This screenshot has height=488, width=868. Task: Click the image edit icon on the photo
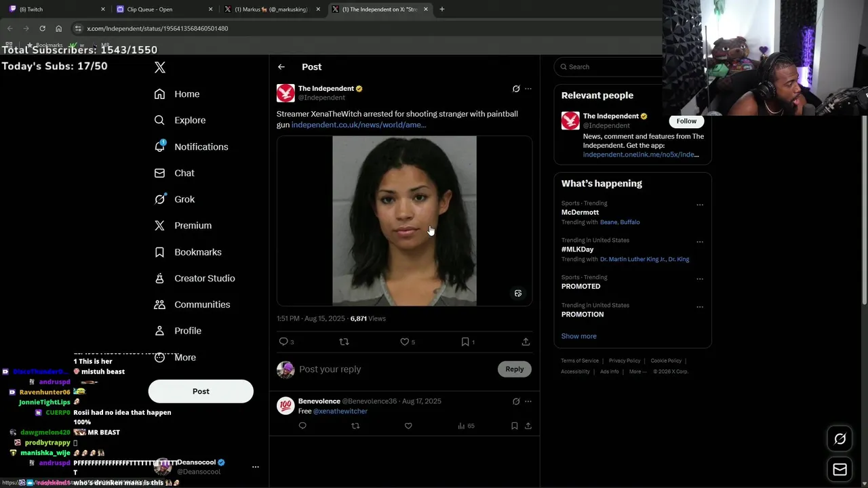(518, 293)
